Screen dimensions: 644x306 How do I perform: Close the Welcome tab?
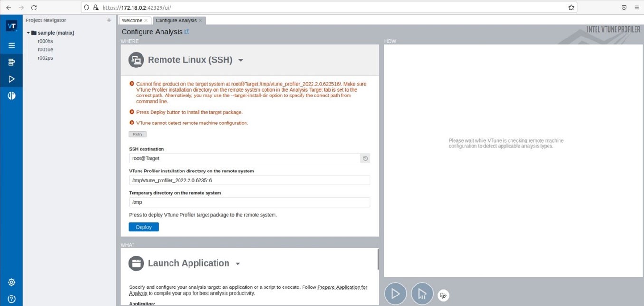click(x=146, y=20)
